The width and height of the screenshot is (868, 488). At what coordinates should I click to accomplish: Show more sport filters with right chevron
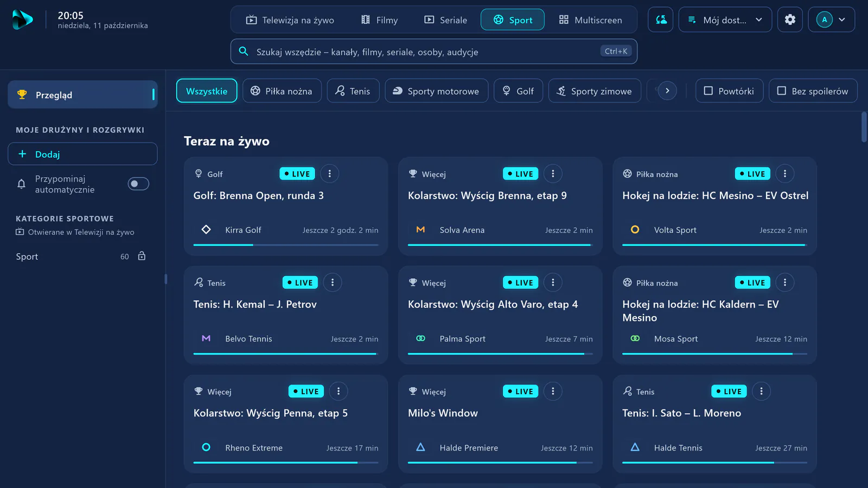[x=667, y=91]
